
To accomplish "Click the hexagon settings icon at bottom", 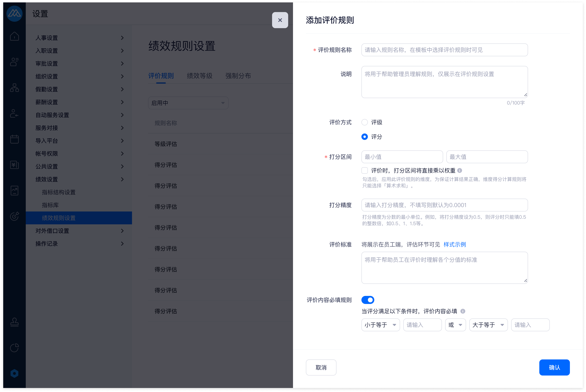I will pos(14,373).
